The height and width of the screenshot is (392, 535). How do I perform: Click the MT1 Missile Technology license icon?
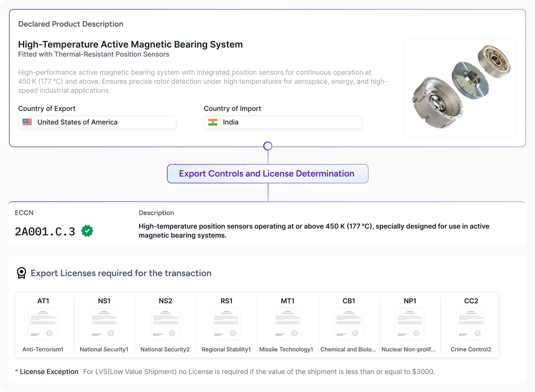[x=287, y=324]
